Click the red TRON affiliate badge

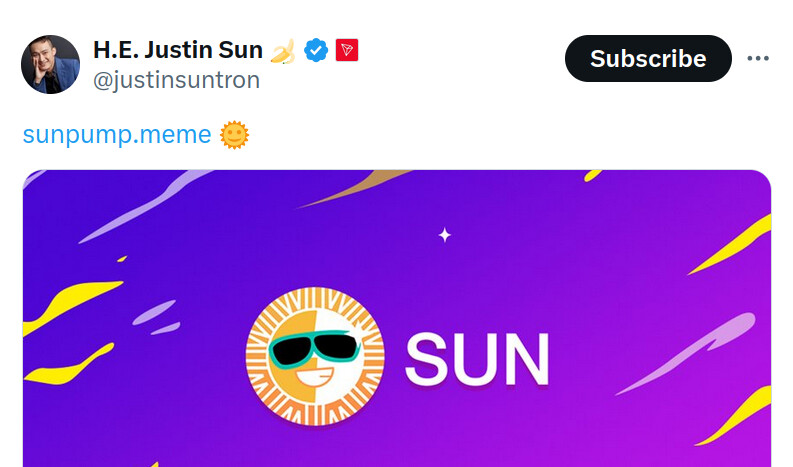click(x=346, y=49)
